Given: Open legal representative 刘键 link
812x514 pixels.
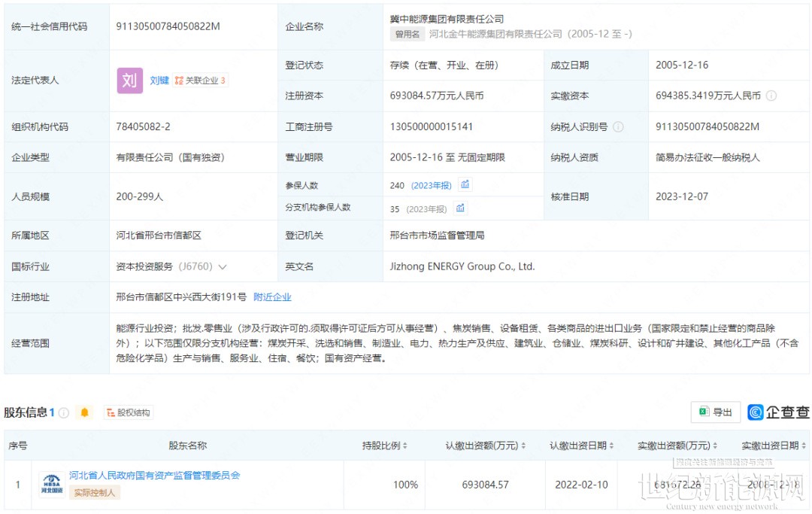Looking at the screenshot, I should [x=159, y=81].
